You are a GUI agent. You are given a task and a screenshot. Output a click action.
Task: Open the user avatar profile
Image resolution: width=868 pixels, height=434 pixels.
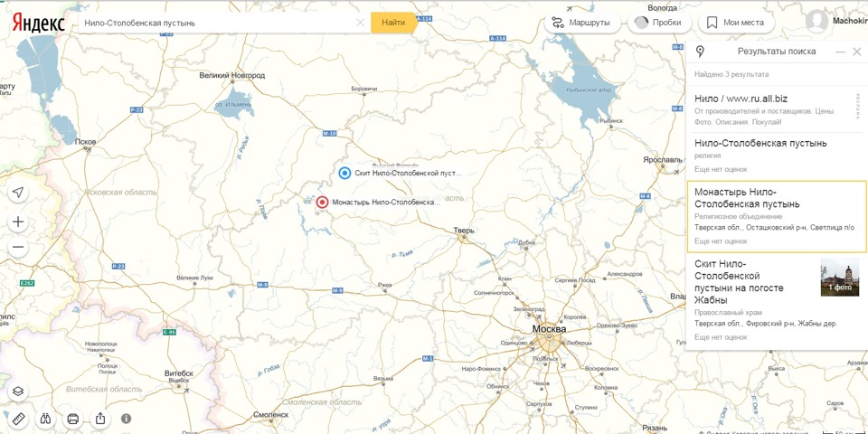coord(816,22)
